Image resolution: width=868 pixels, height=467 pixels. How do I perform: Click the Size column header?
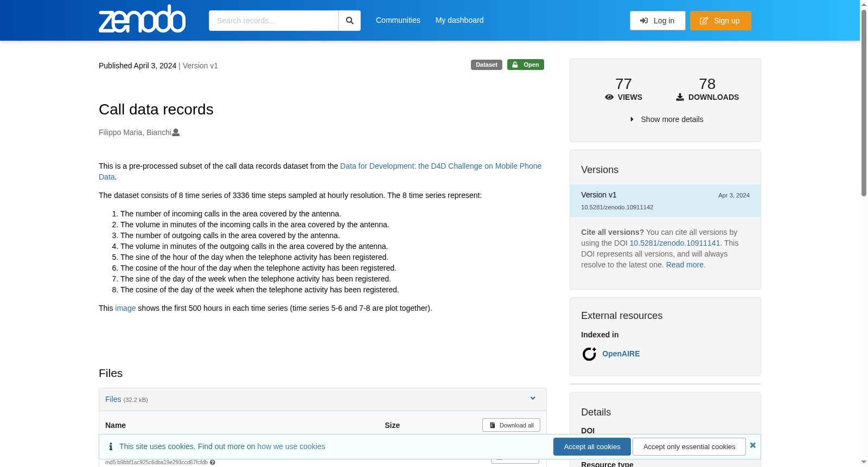tap(392, 425)
